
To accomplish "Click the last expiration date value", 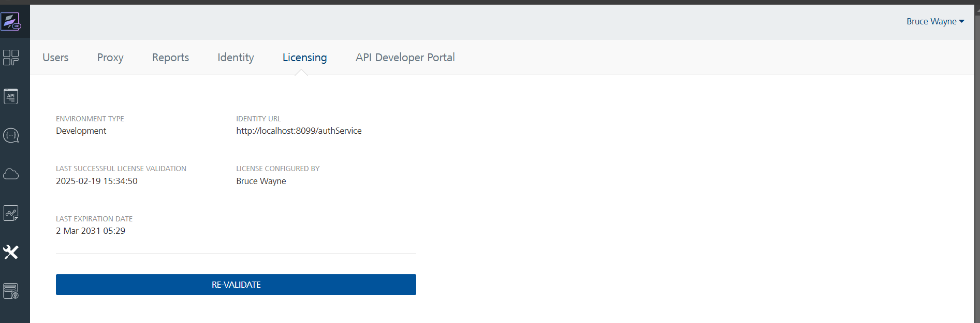I will click(x=91, y=231).
